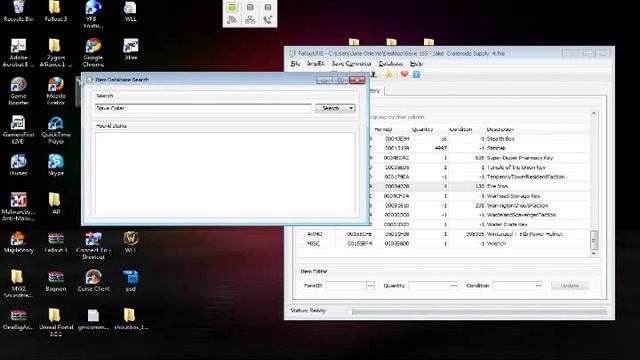Click the scroll down arrow of inventory list
The image size is (640, 360).
[594, 253]
